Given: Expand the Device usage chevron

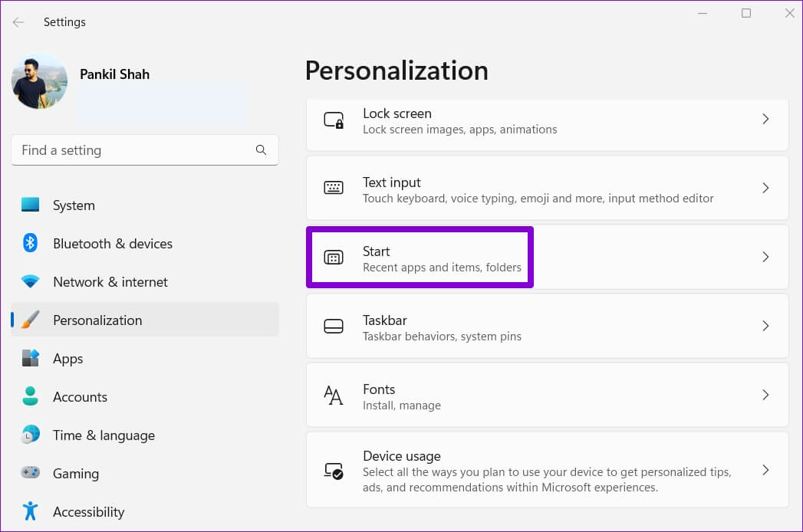Looking at the screenshot, I should (765, 470).
